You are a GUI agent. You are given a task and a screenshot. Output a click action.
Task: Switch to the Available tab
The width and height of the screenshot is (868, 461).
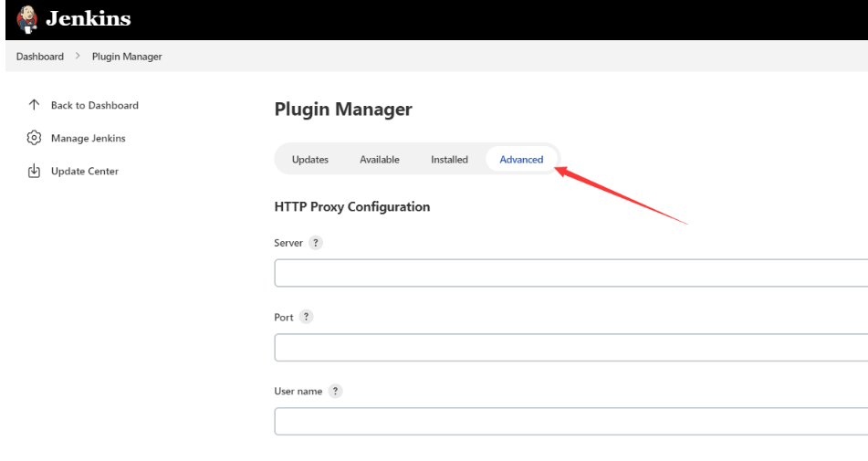pos(379,160)
